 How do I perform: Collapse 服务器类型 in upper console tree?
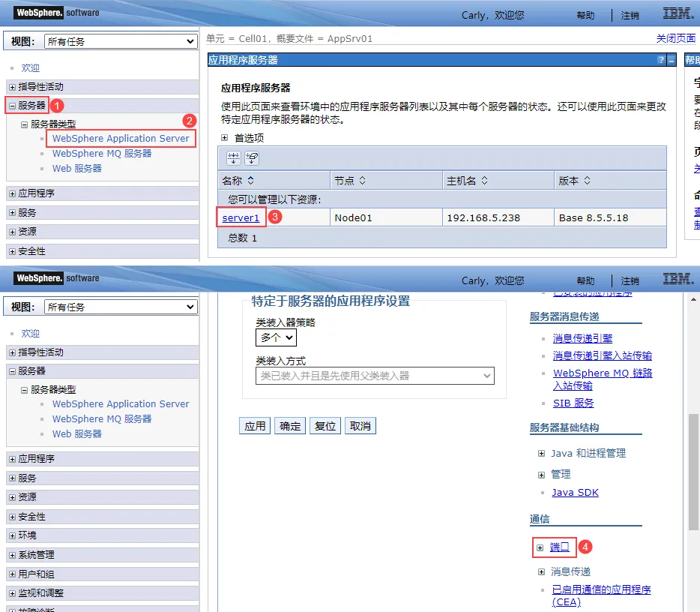click(25, 124)
